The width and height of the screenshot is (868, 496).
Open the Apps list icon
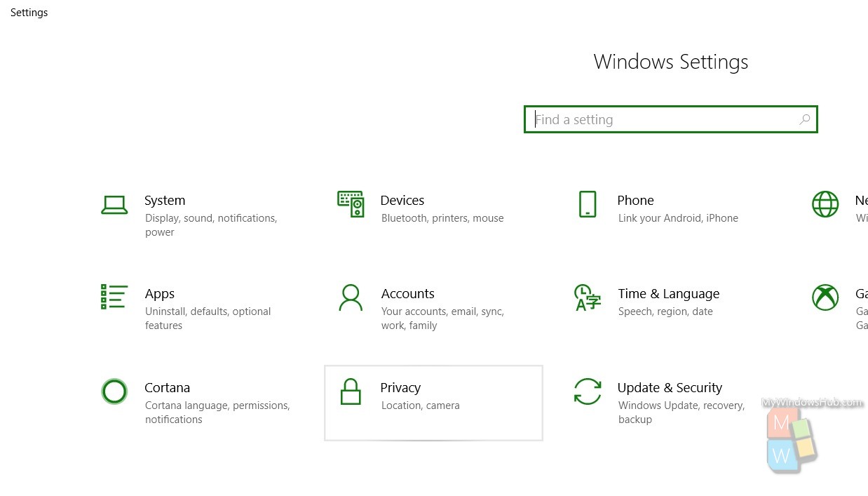(x=114, y=297)
